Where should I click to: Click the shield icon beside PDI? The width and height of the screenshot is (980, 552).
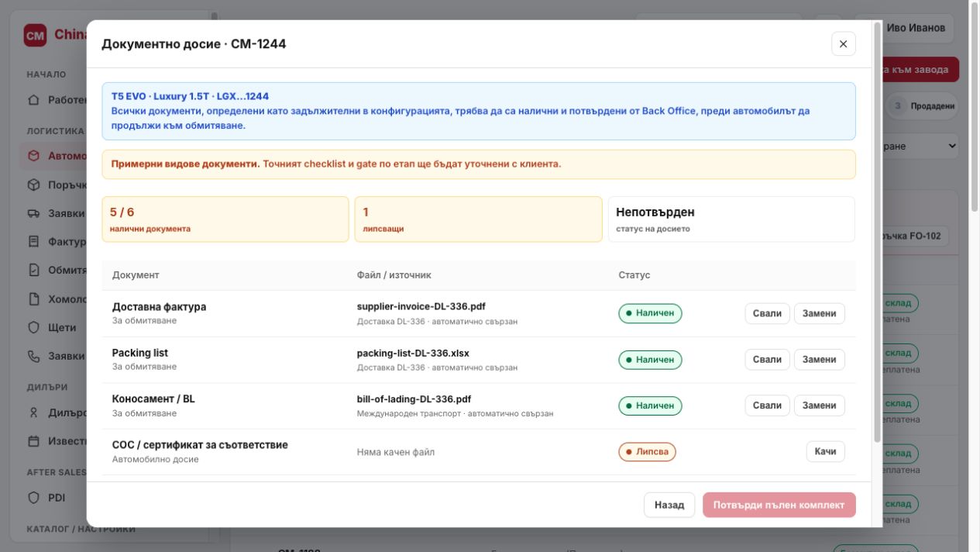(33, 498)
